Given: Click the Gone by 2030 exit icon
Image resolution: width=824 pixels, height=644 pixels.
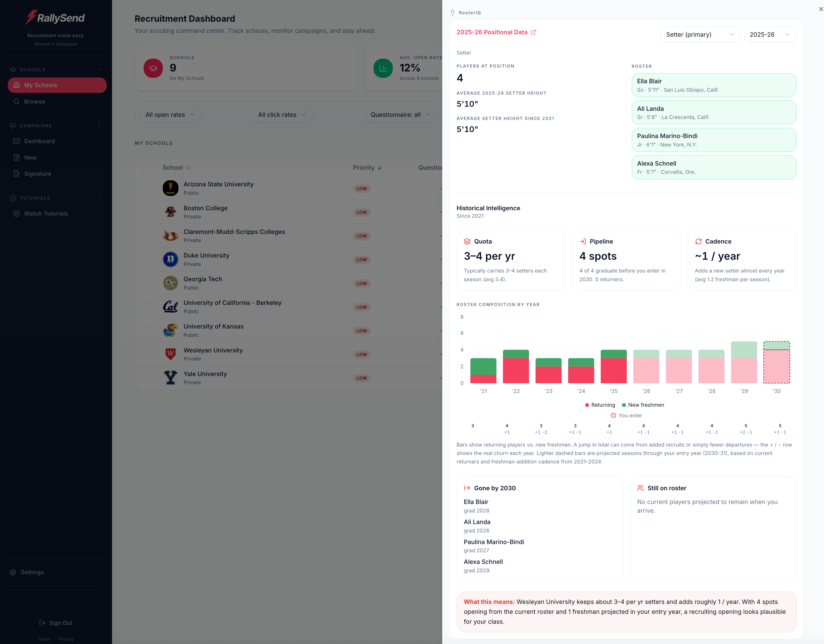Looking at the screenshot, I should point(467,488).
